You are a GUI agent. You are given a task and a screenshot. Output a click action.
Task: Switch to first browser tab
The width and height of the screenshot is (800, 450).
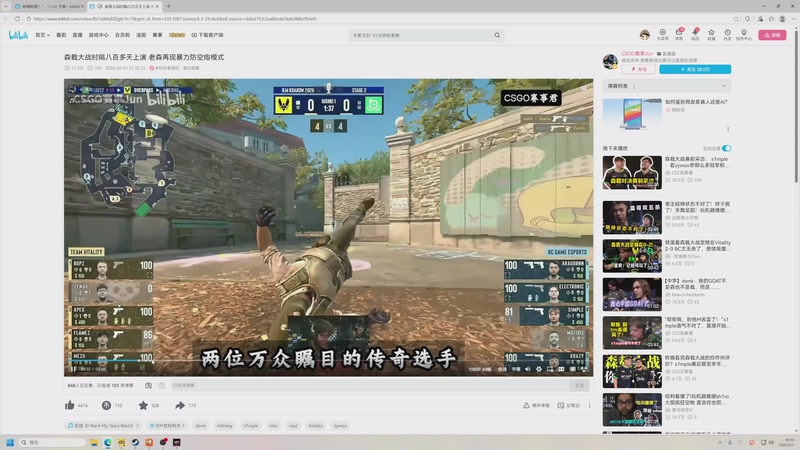pos(48,6)
